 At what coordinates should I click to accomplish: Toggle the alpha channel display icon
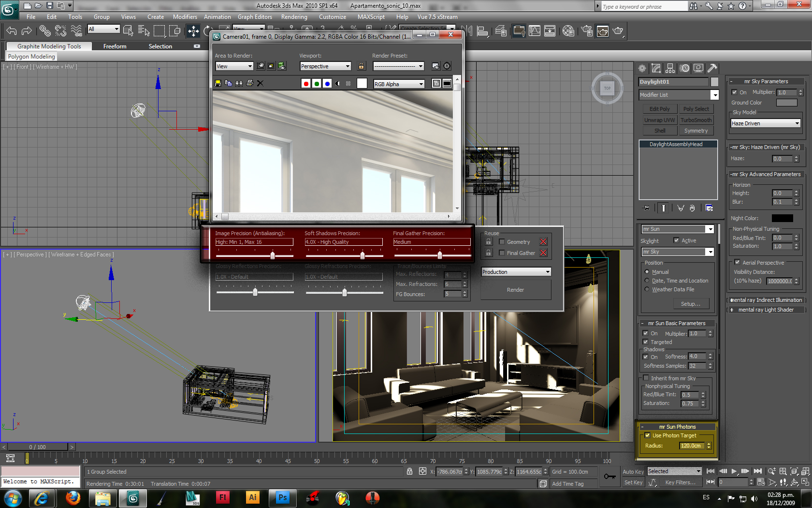coord(337,84)
